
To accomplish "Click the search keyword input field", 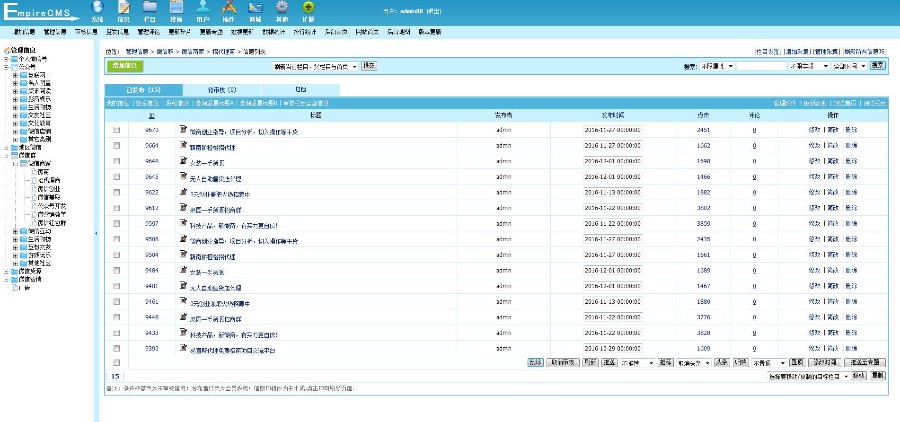I will click(x=762, y=67).
